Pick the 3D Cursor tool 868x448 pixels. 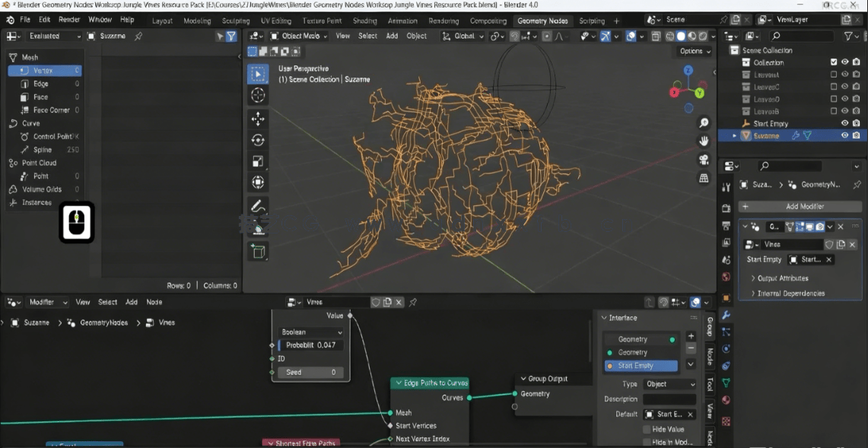(x=258, y=95)
